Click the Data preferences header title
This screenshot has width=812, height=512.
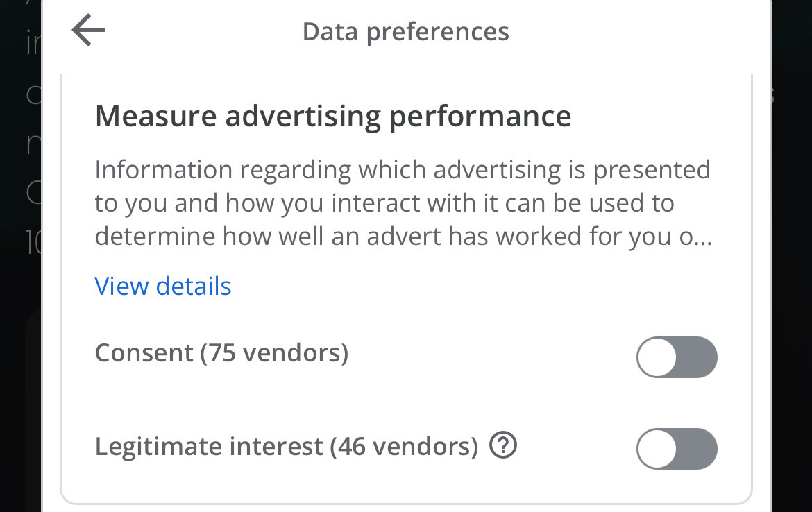pyautogui.click(x=405, y=32)
